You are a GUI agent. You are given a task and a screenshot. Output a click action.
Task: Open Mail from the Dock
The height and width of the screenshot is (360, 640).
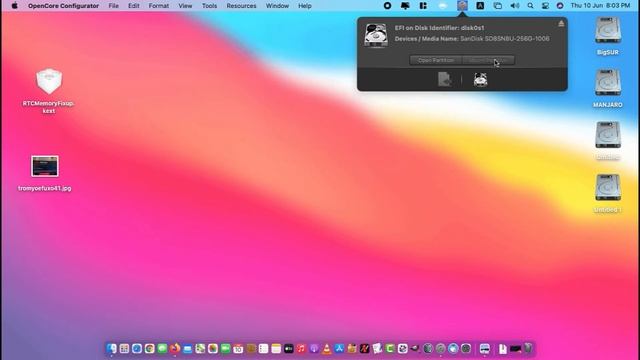187,348
